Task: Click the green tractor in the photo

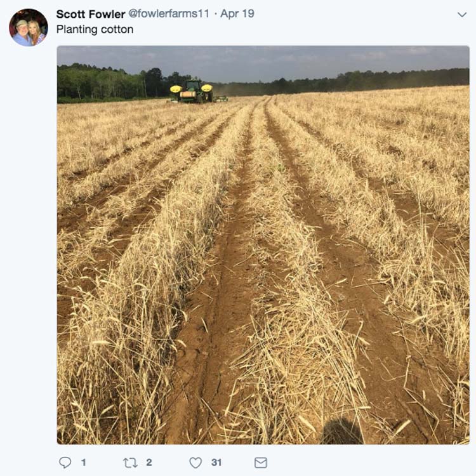Action: [193, 91]
